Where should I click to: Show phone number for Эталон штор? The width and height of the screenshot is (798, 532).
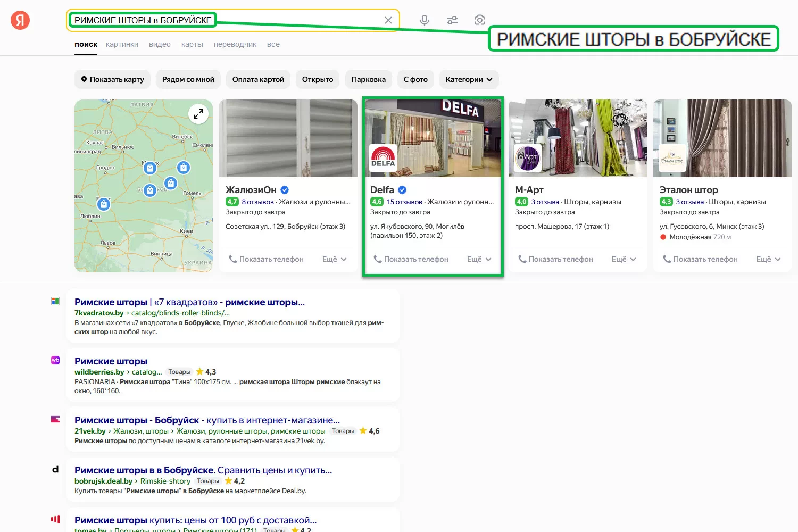[x=700, y=259]
